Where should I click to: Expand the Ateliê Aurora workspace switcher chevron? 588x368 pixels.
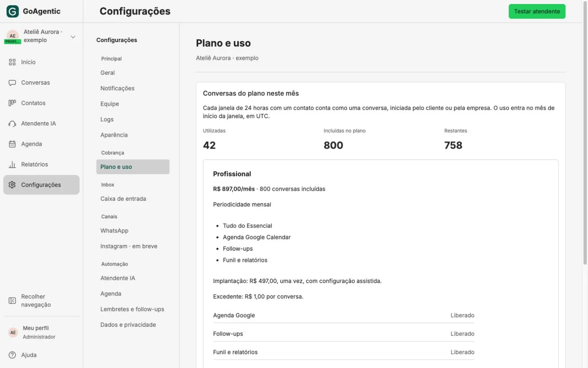pos(73,37)
